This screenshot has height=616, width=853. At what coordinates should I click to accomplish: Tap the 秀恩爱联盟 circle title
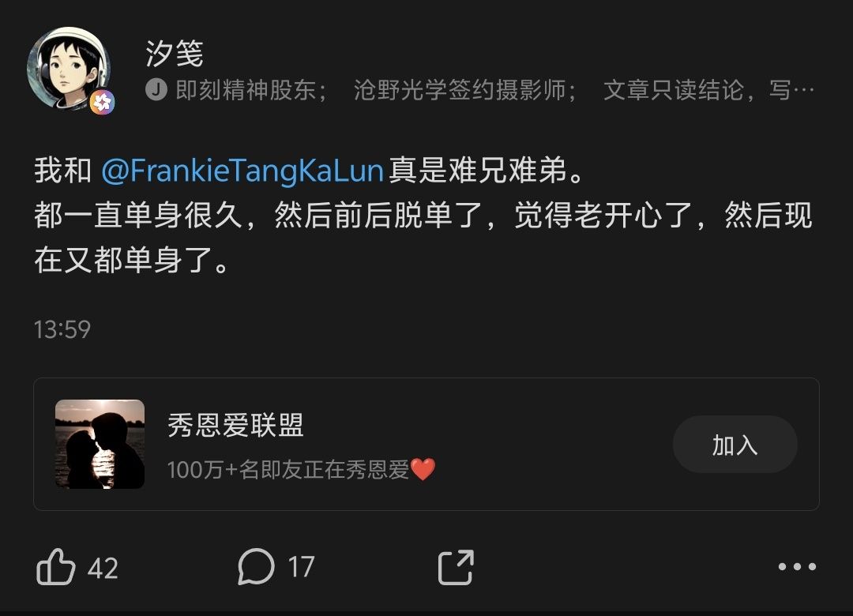[235, 425]
